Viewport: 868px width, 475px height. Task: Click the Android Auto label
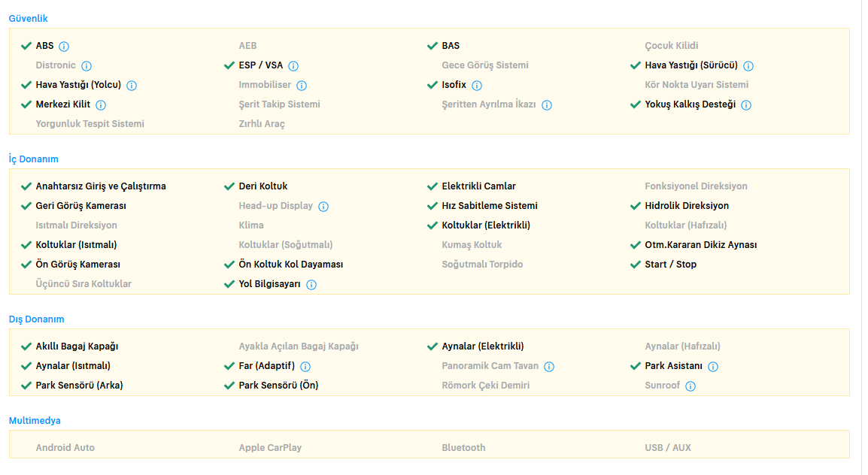tap(65, 448)
